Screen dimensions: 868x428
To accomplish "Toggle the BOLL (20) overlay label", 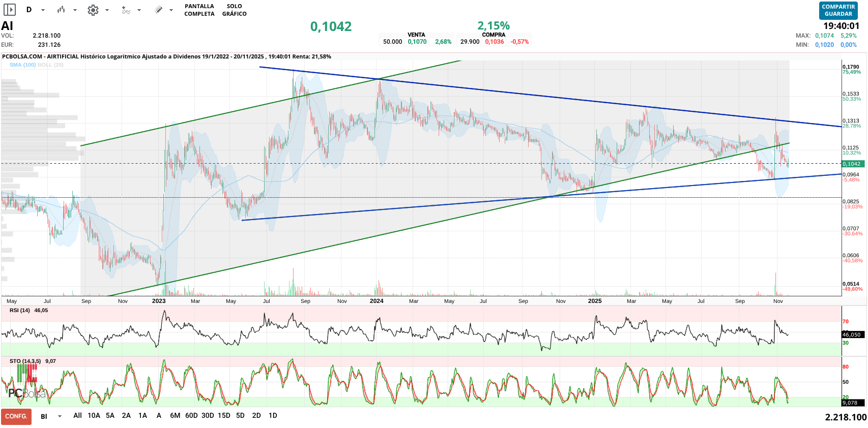I will click(50, 65).
